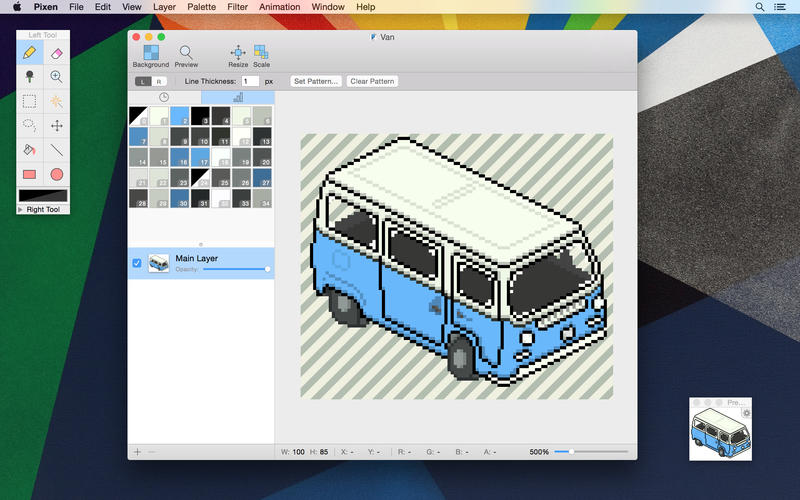Switch to the recent colors clock tab

point(164,97)
